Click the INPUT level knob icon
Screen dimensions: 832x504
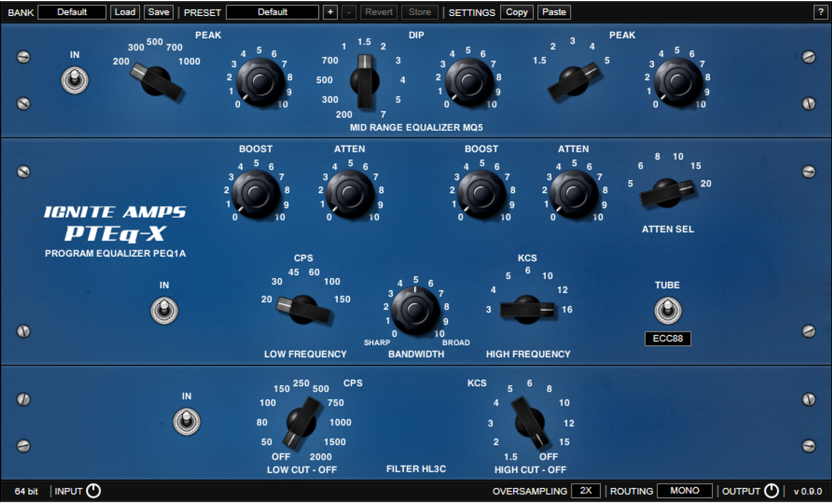click(x=94, y=491)
